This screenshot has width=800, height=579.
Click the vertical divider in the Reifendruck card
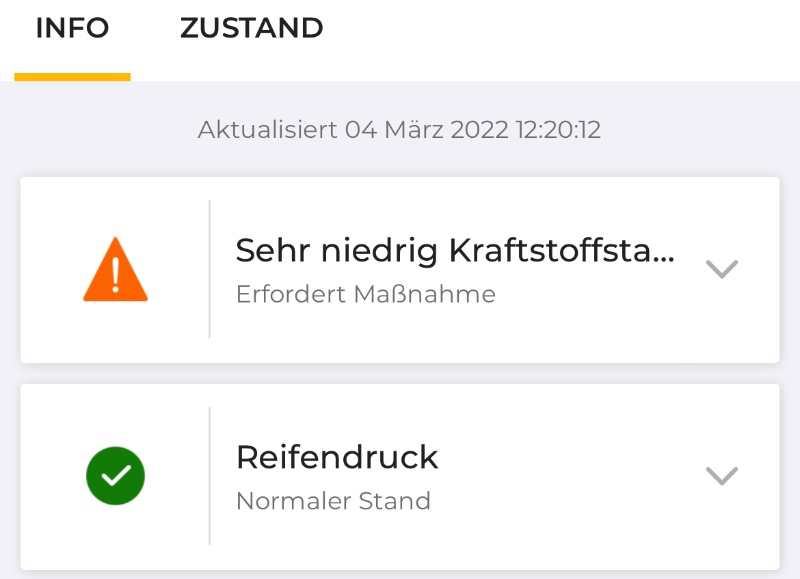tap(209, 476)
